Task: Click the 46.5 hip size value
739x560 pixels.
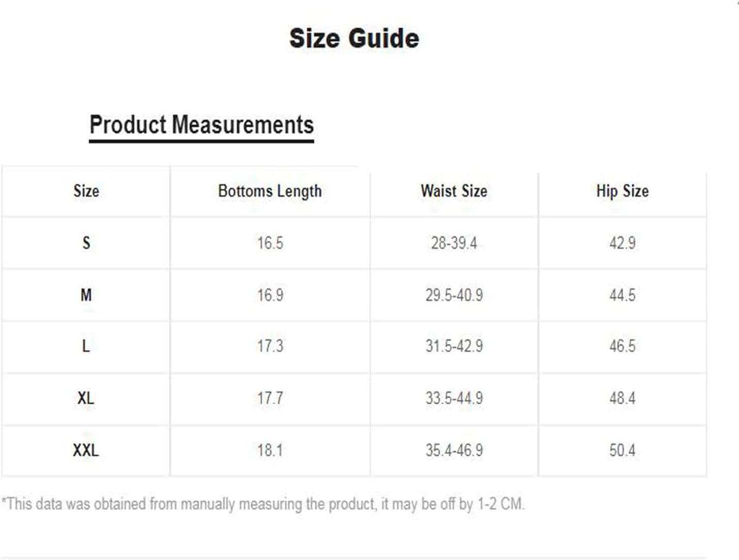Action: click(x=622, y=346)
